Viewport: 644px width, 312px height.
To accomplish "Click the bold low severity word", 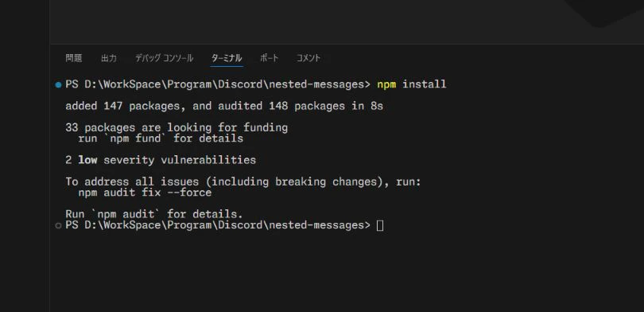I will pyautogui.click(x=87, y=160).
